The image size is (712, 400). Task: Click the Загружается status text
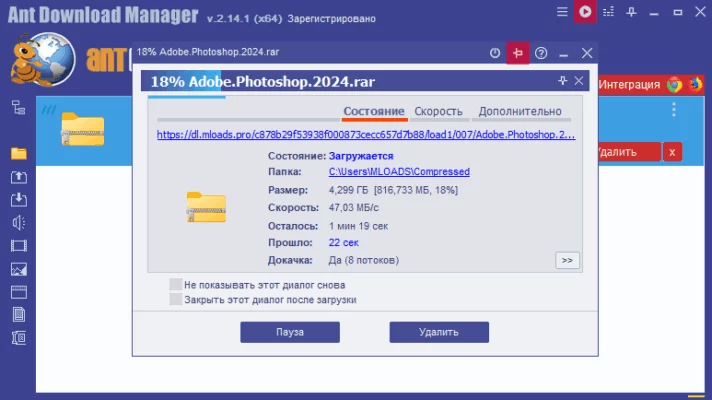click(x=361, y=156)
